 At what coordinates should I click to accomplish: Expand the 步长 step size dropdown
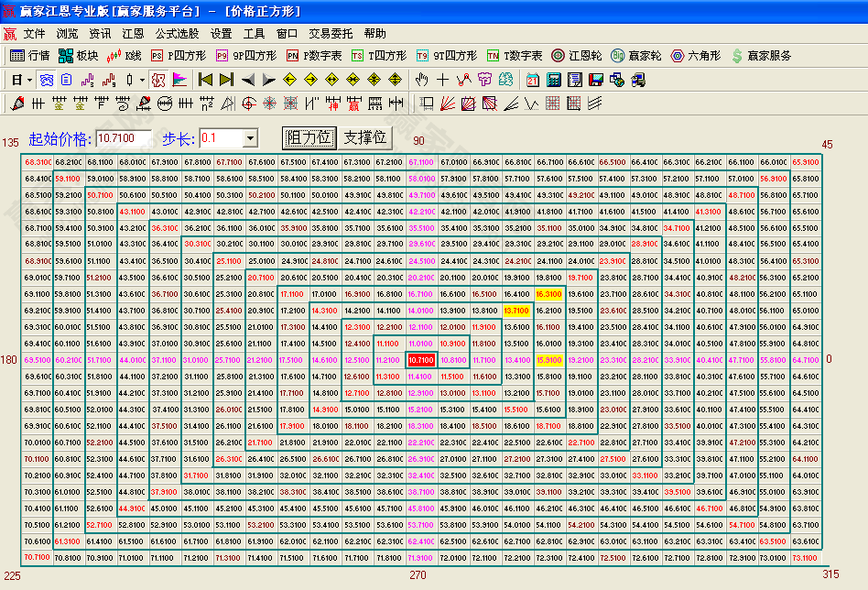[251, 138]
